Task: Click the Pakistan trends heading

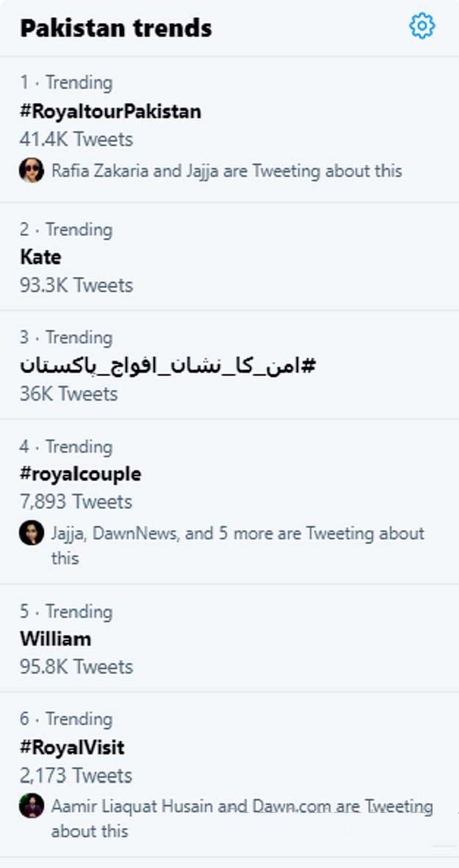Action: click(x=116, y=28)
